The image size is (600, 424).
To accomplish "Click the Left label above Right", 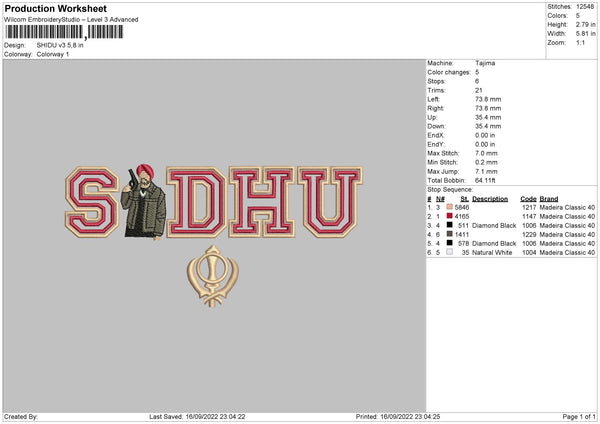I will [x=434, y=99].
